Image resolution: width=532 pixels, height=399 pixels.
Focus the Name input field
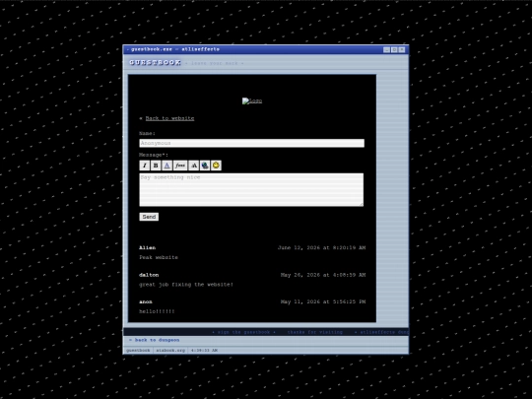252,143
